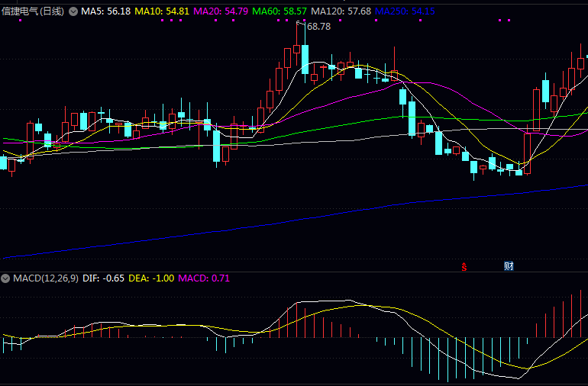Click the MA120: 57.68 label
588x386 pixels.
(x=341, y=11)
